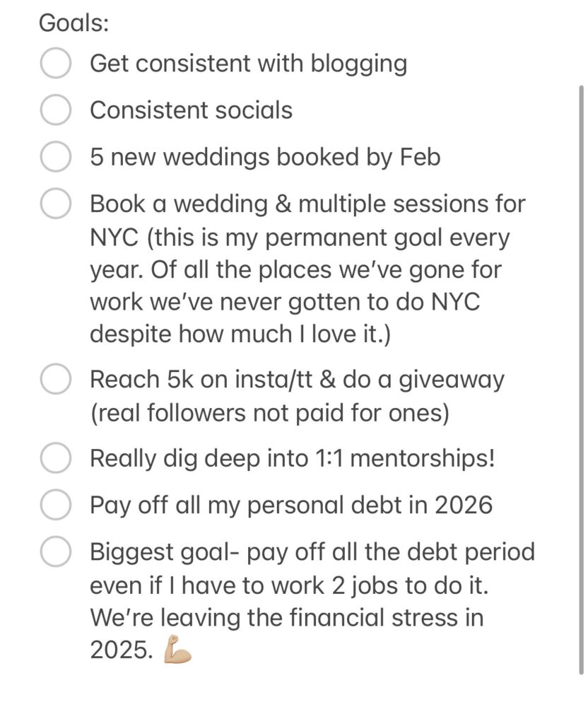Check the NYC wedding booking goal circle
The width and height of the screenshot is (588, 724).
click(55, 204)
